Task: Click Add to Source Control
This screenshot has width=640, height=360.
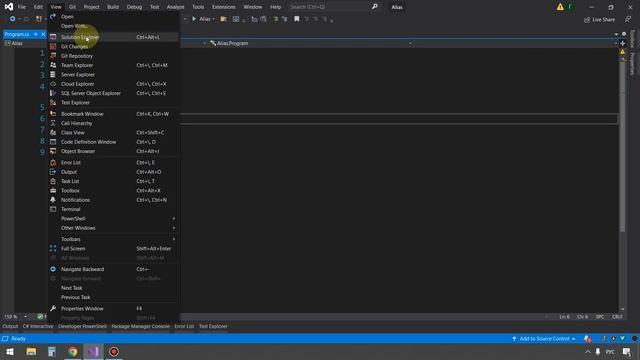Action: point(543,339)
